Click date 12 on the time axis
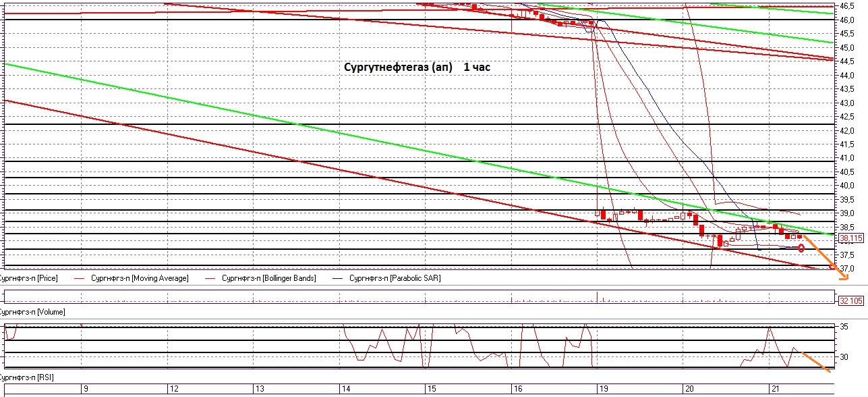Image resolution: width=868 pixels, height=397 pixels. tap(174, 389)
